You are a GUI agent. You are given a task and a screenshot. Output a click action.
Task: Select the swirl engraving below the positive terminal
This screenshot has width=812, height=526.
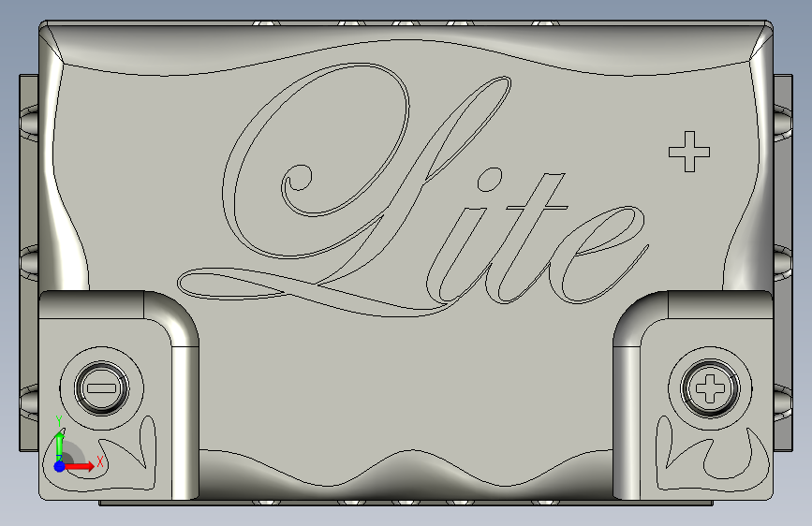tap(712, 453)
